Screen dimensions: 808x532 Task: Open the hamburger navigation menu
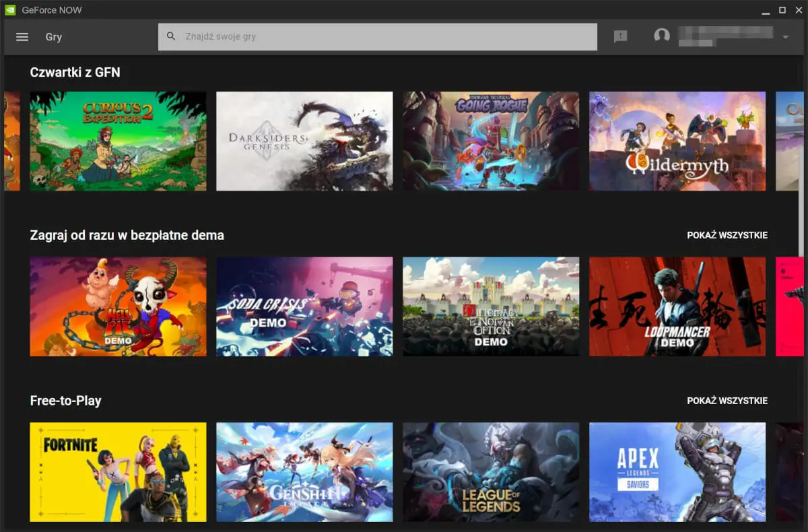pyautogui.click(x=22, y=37)
